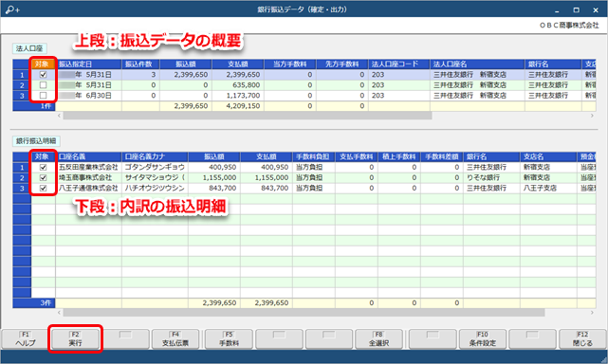Click cell ハチオウジツウシン
The image size is (608, 364).
[x=156, y=188]
